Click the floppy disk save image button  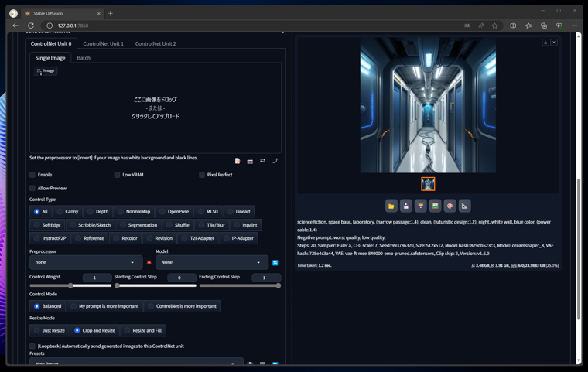tap(405, 206)
